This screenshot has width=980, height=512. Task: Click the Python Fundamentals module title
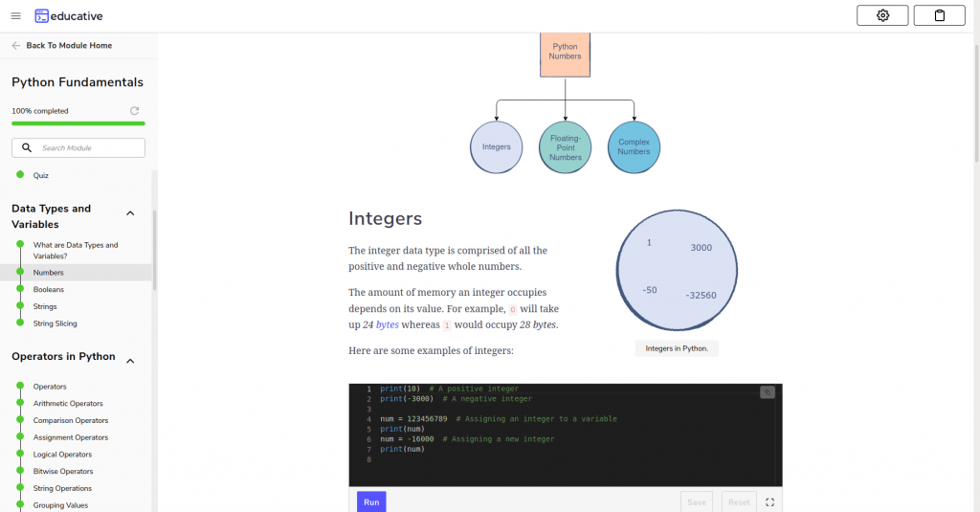tap(78, 82)
